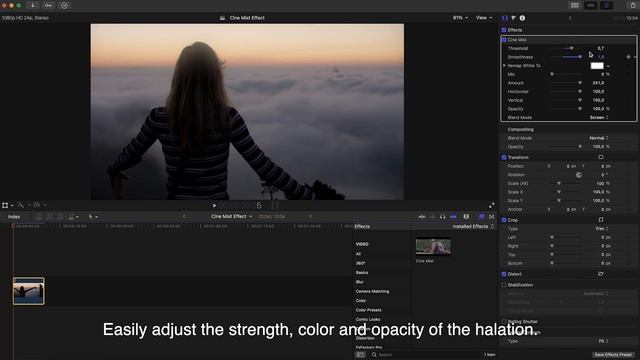The height and width of the screenshot is (360, 640).
Task: Select the Basics effects category
Action: (362, 273)
